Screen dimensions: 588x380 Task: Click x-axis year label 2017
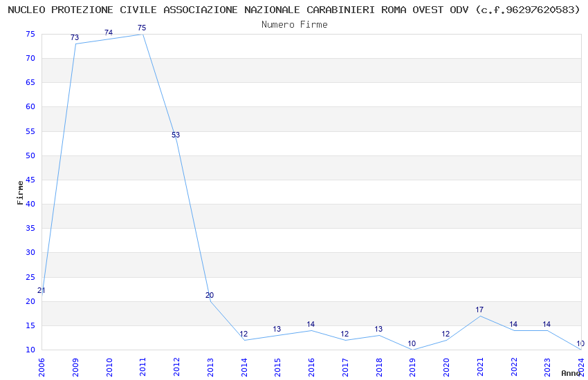coord(345,367)
